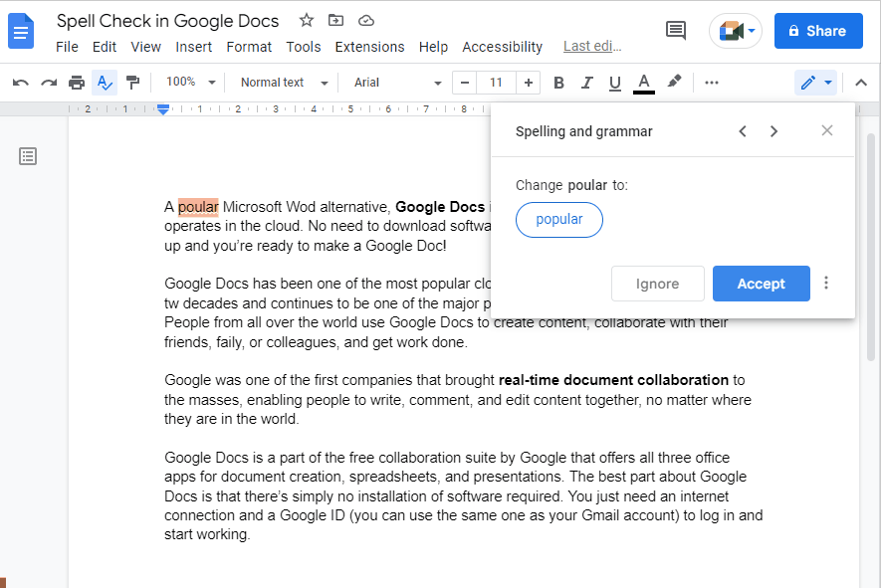This screenshot has height=588, width=881.
Task: Click the Ignore button
Action: (x=657, y=284)
